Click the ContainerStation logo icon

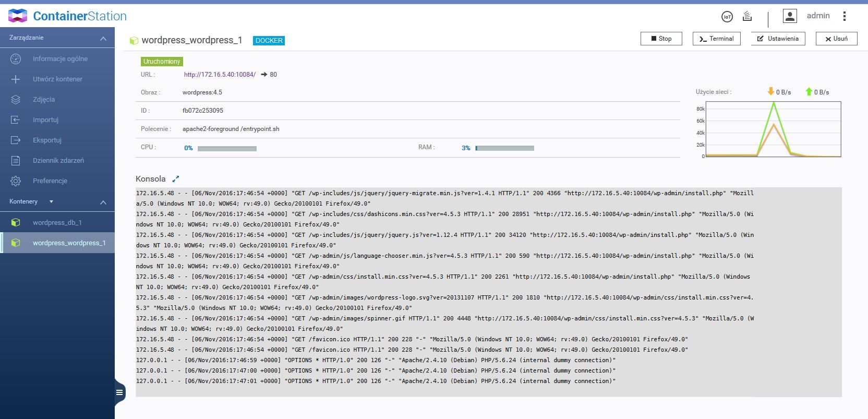18,16
